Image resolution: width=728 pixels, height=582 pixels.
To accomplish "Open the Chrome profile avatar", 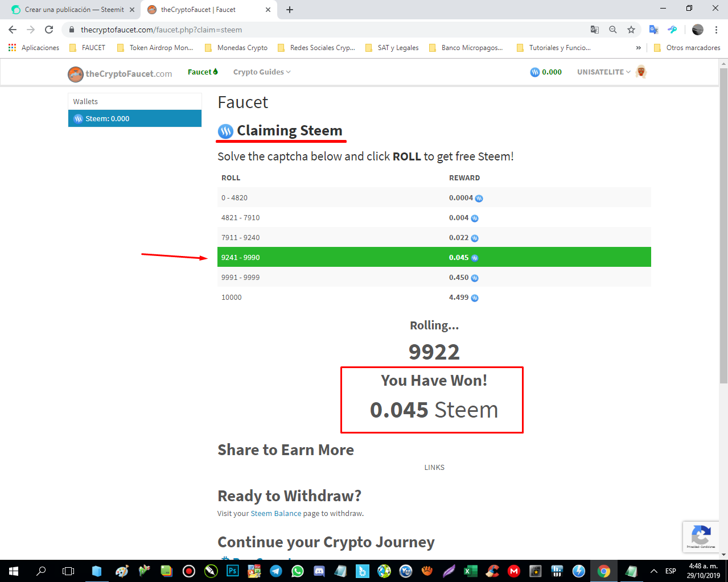I will [698, 30].
